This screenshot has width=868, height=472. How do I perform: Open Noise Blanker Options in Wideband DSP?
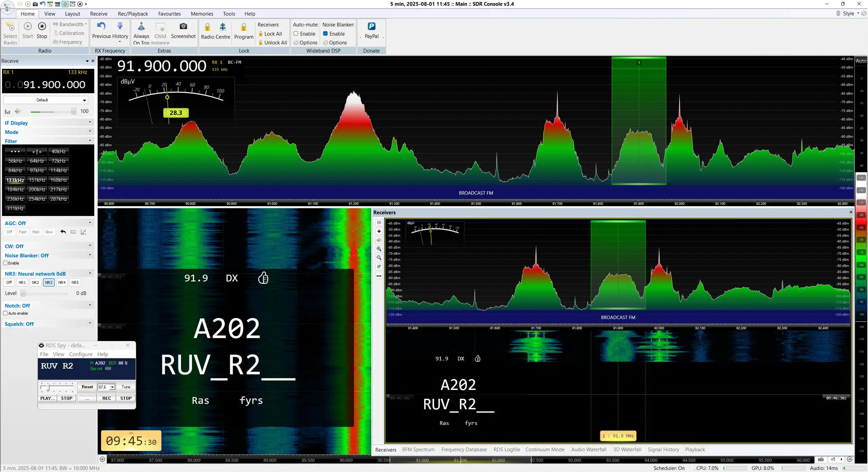pos(335,42)
